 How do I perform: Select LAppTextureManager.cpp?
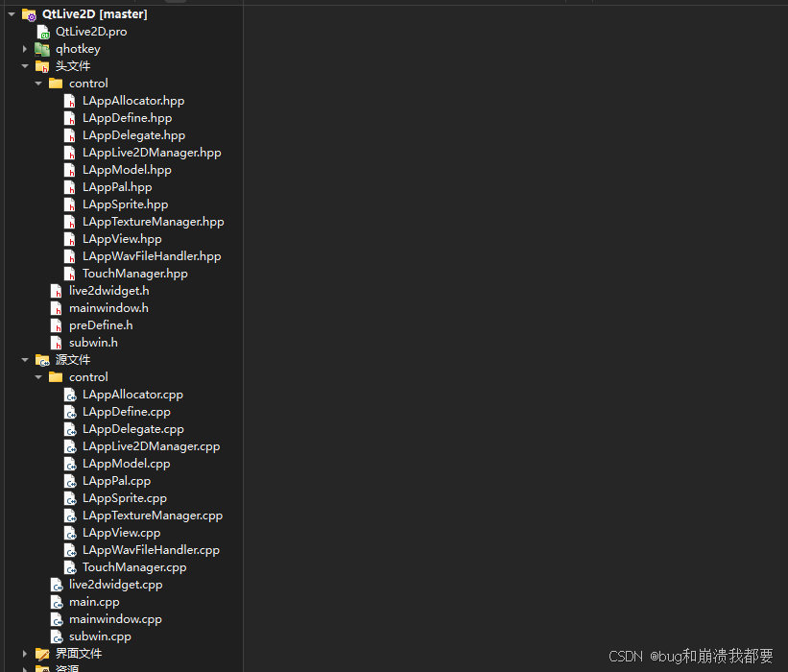(153, 516)
